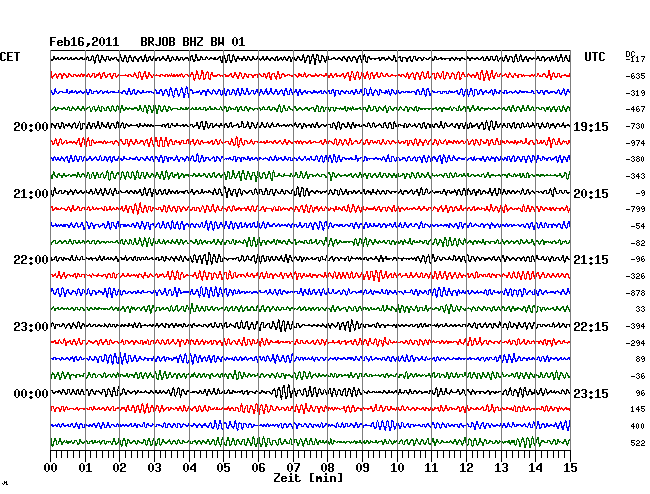The height and width of the screenshot is (494, 650).
Task: Select DC offset value -54
Action: [638, 226]
